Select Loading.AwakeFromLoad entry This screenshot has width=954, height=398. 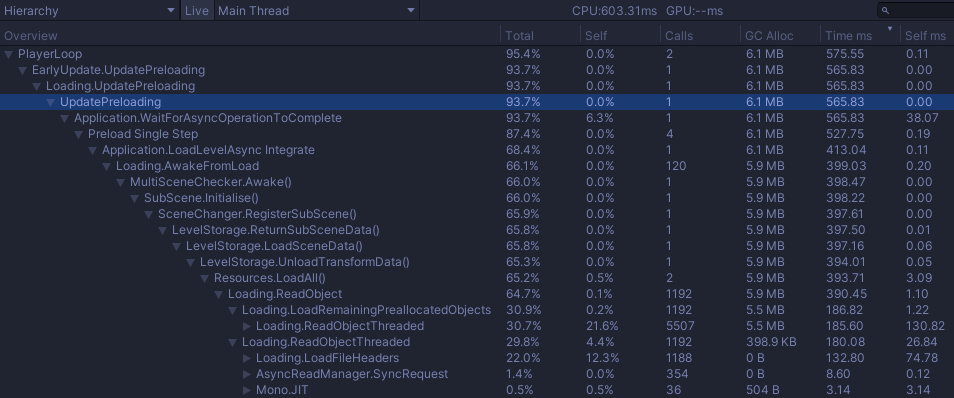point(187,166)
